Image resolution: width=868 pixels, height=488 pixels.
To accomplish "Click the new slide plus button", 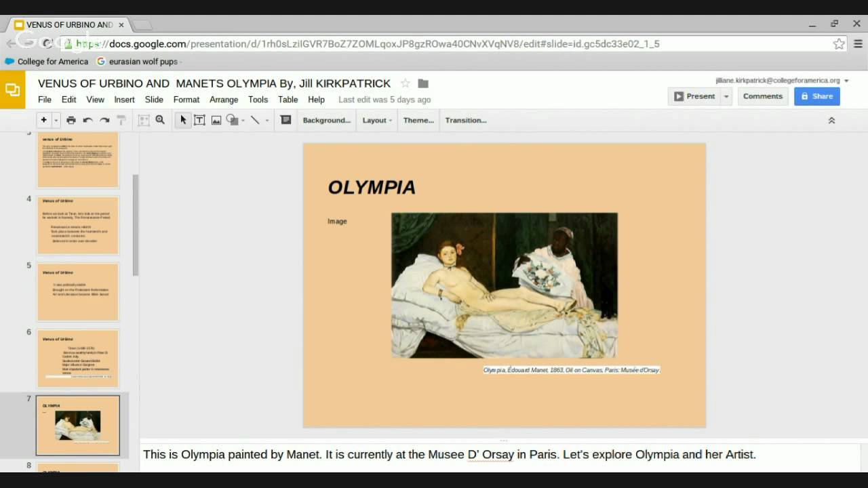I will pyautogui.click(x=44, y=120).
